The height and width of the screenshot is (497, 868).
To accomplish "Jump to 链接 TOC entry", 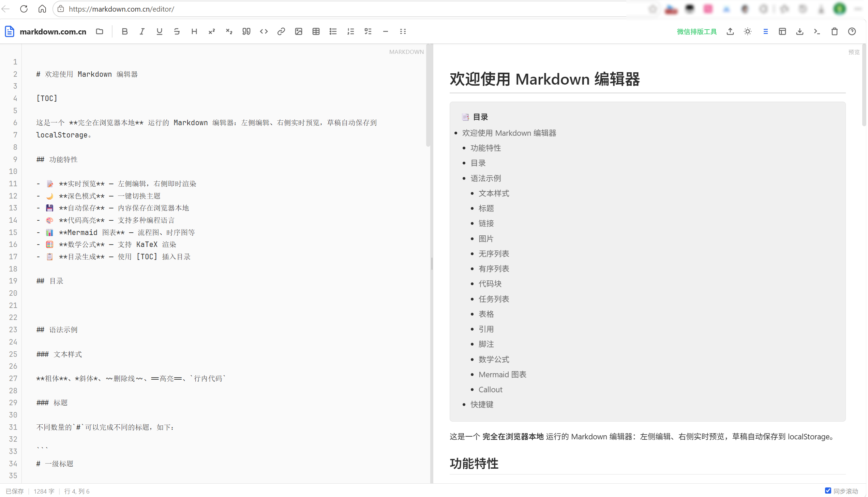I will 487,223.
